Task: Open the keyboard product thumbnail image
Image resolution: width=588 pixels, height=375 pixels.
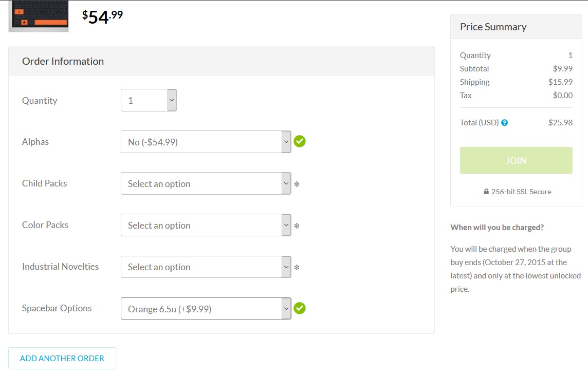Action: coord(39,16)
